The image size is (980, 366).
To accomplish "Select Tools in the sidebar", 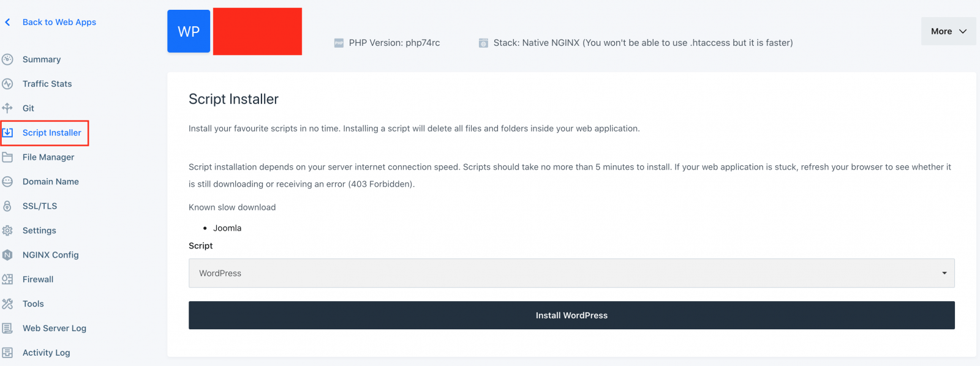I will click(33, 304).
